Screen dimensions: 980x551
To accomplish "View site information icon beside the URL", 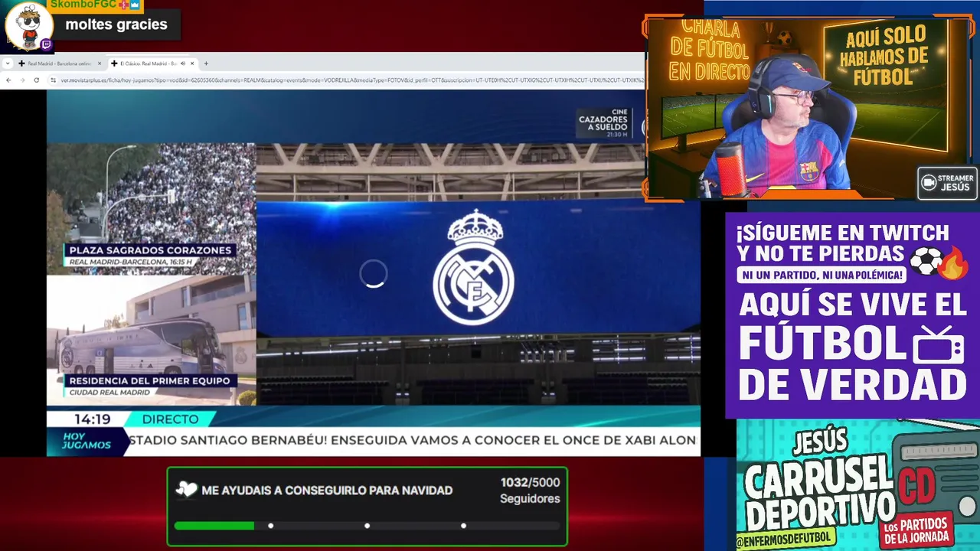I will point(54,80).
